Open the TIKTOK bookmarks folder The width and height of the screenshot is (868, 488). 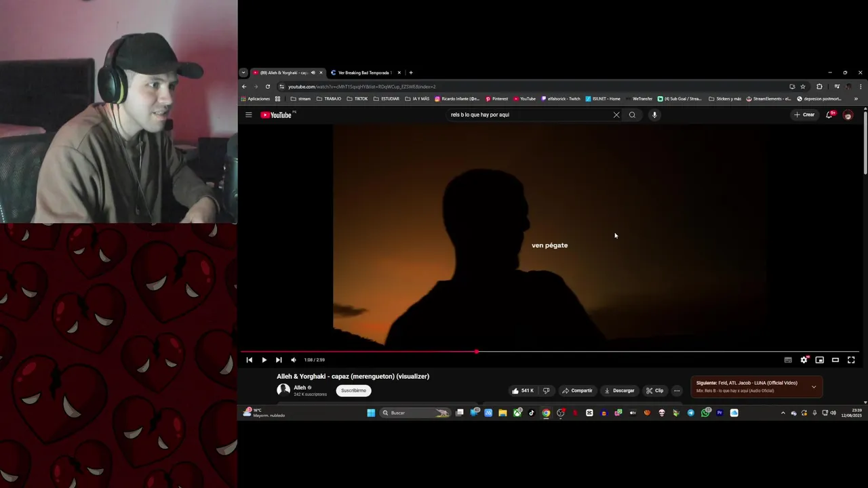click(x=357, y=99)
